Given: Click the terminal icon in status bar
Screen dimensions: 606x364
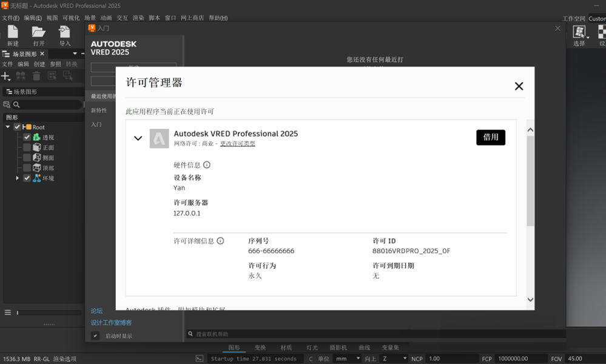Looking at the screenshot, I should coord(200,359).
